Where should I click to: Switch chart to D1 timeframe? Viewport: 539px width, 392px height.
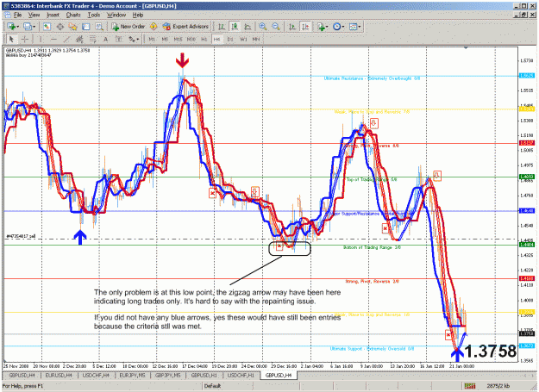(230, 39)
